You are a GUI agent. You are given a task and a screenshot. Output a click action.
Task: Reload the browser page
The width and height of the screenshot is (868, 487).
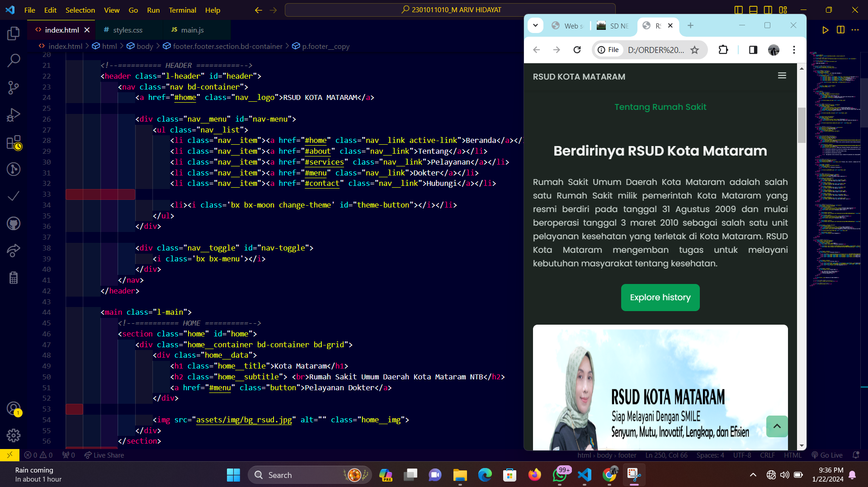tap(577, 50)
